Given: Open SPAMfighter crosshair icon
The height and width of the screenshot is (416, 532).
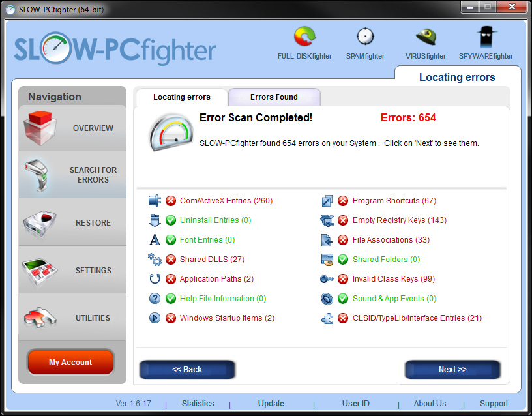Looking at the screenshot, I should coord(365,37).
